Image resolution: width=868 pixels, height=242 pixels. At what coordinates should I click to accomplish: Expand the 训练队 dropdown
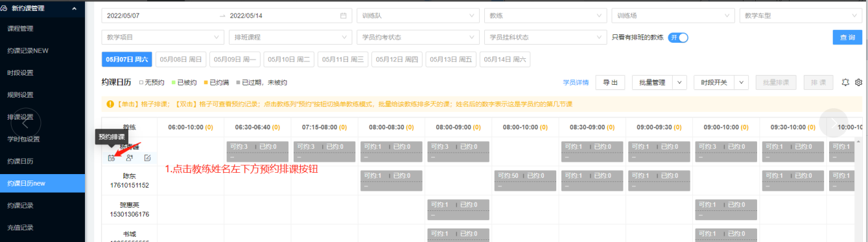[x=417, y=16]
